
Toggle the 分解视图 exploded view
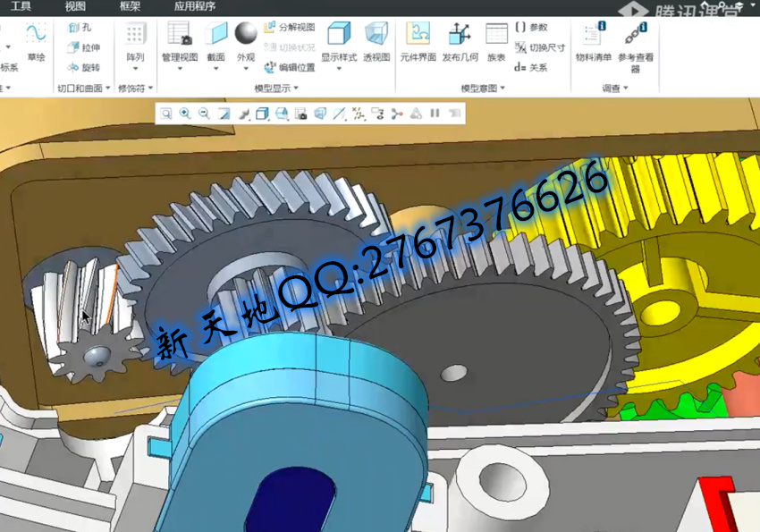[290, 28]
